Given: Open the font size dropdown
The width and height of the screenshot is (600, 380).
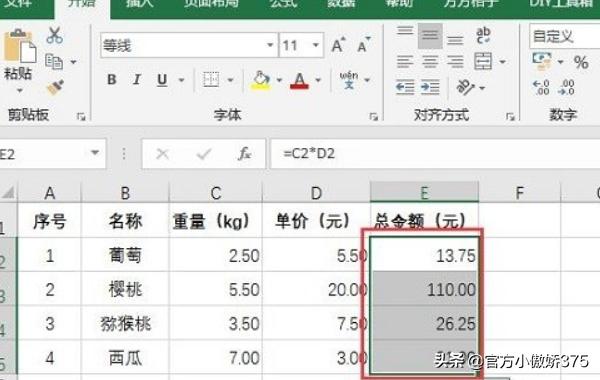Looking at the screenshot, I should [316, 45].
